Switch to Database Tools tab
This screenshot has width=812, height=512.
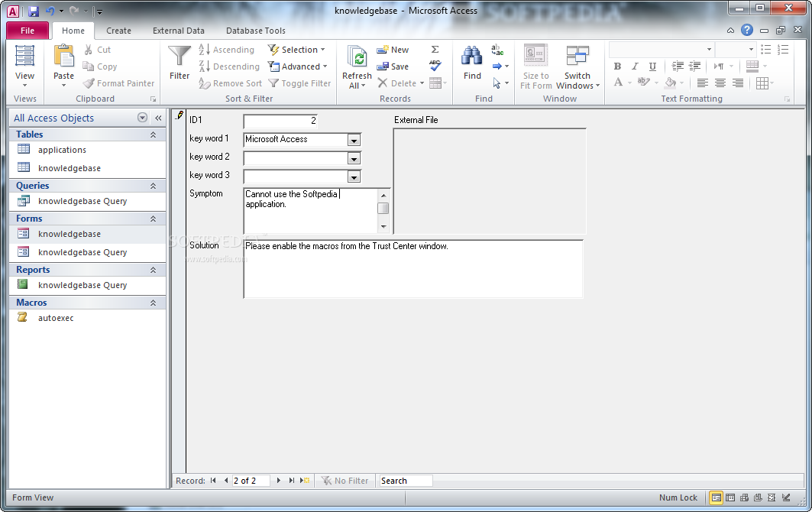click(256, 31)
